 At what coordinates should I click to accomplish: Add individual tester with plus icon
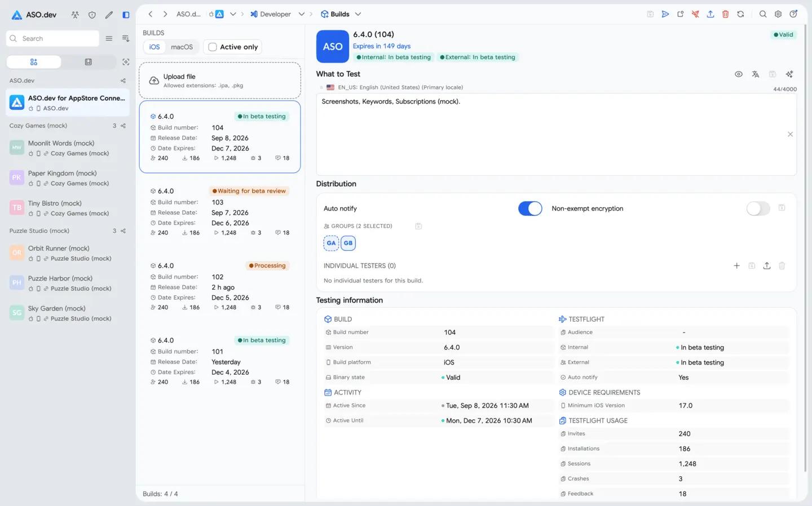coord(736,266)
